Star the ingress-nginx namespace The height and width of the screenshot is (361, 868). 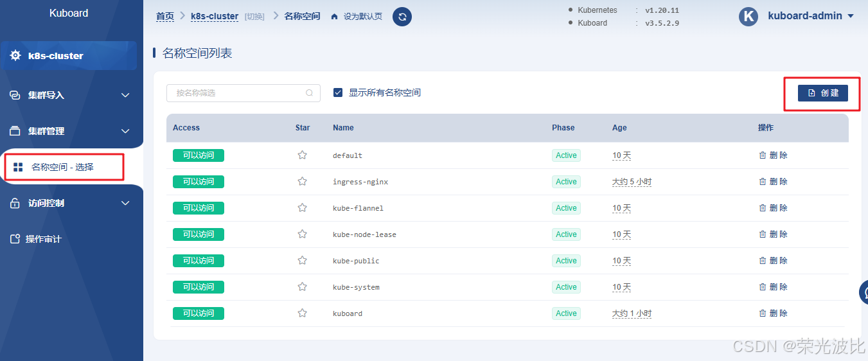[x=302, y=182]
